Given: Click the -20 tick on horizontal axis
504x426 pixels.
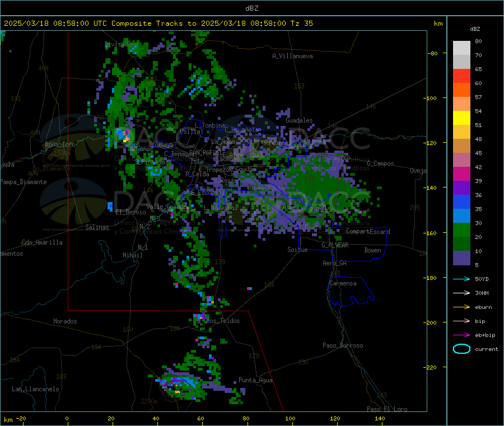Looking at the screenshot, I should [21, 418].
